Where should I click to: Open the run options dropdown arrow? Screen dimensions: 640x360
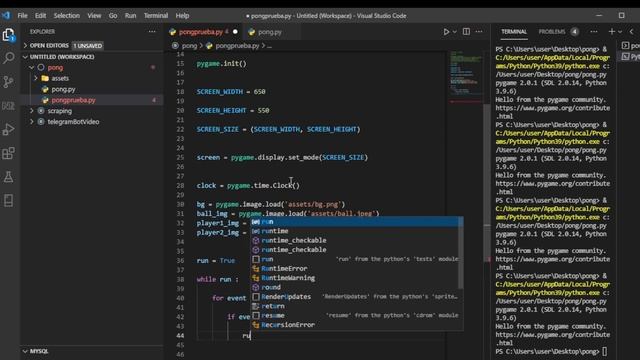point(455,32)
